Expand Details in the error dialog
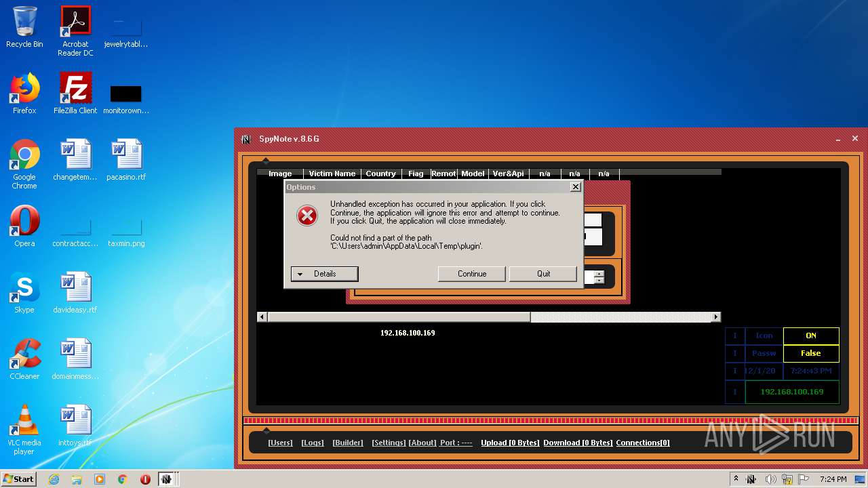868x488 pixels. coord(324,274)
